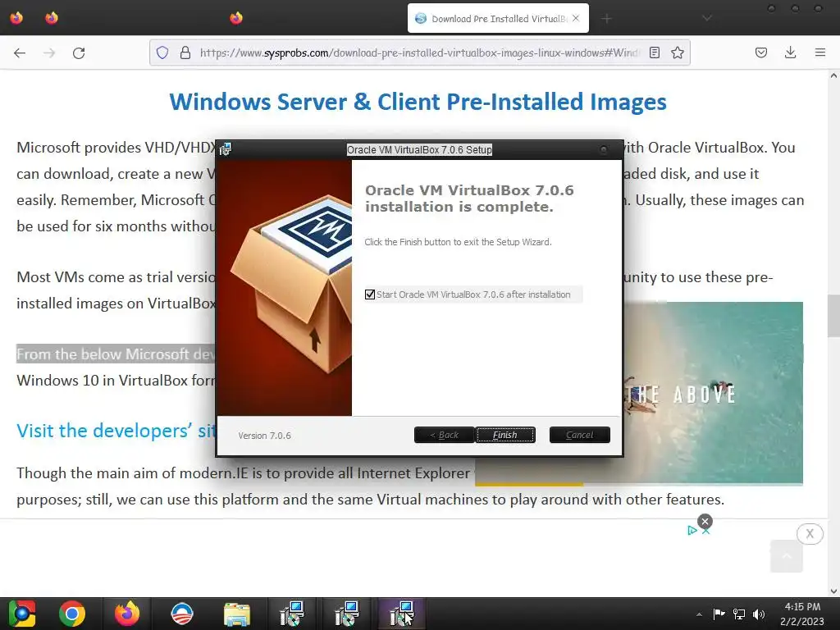Open Action Center flag icon
840x630 pixels.
coord(719,614)
